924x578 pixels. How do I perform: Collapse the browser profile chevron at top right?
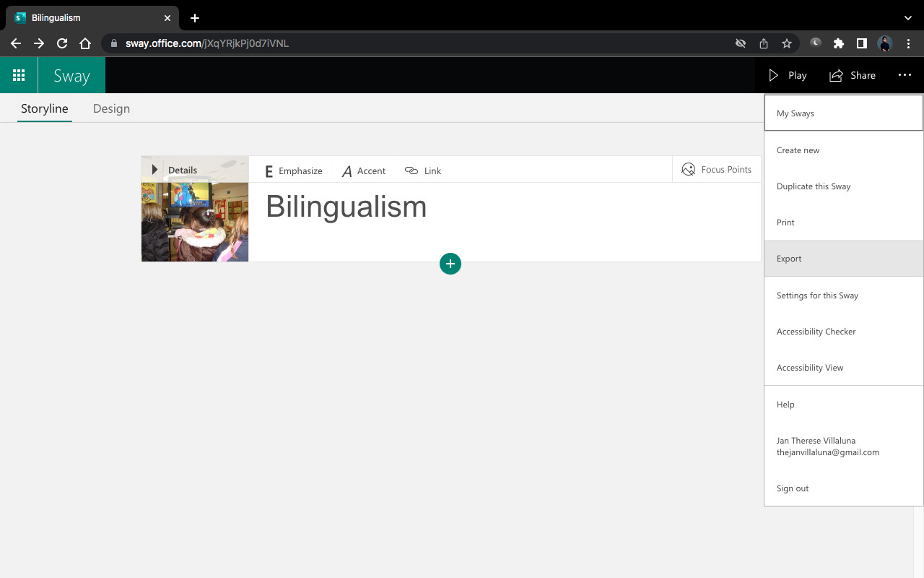click(908, 17)
